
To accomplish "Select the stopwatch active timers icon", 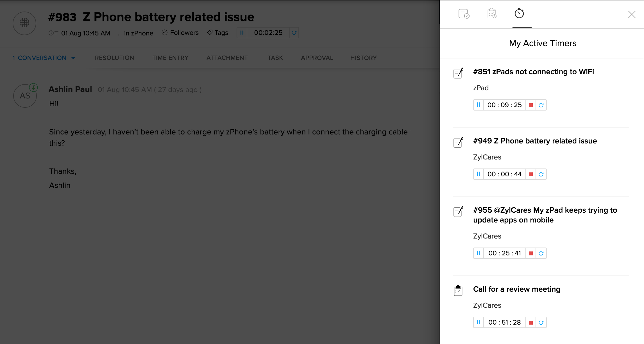I will (x=519, y=14).
